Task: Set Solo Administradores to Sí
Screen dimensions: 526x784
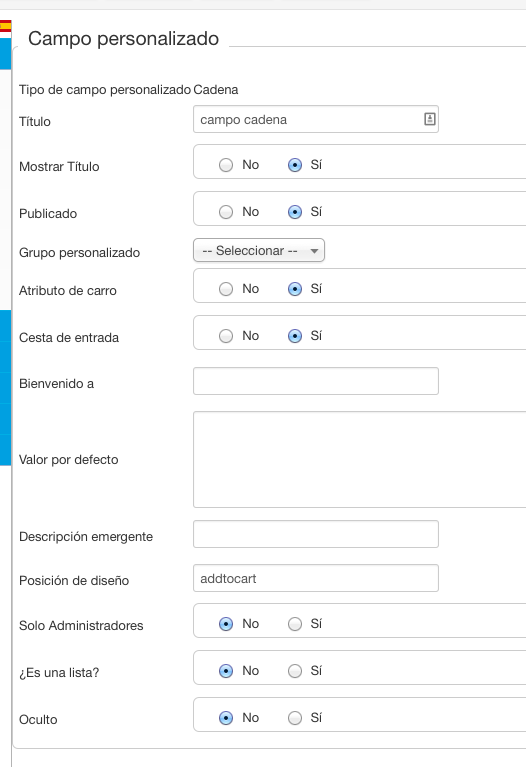Action: click(x=295, y=624)
